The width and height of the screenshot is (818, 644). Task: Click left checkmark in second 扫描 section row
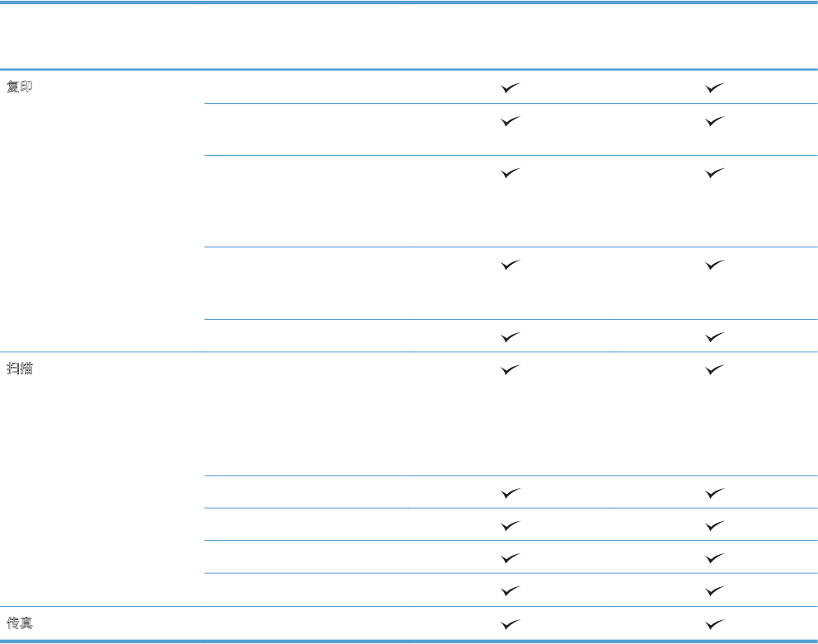510,492
